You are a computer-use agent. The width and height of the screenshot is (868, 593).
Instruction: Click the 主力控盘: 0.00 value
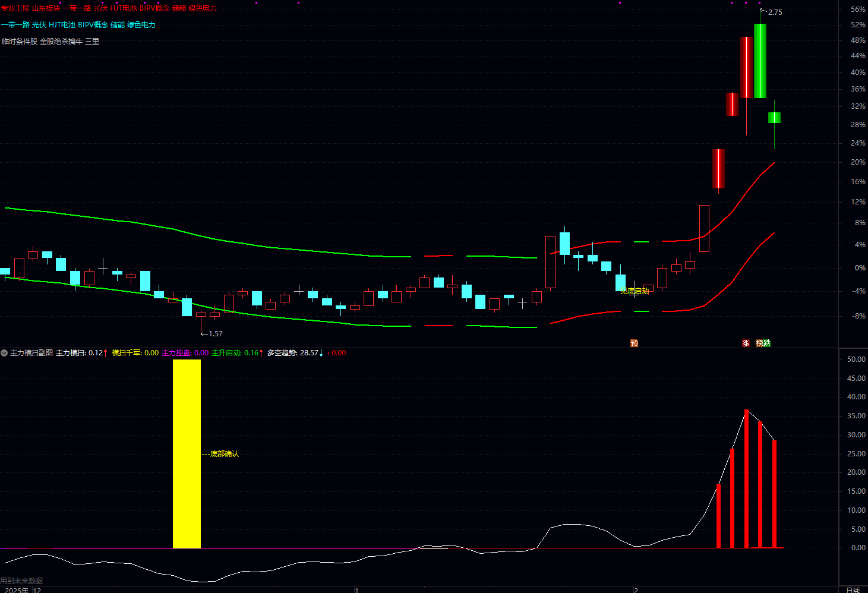click(x=185, y=353)
